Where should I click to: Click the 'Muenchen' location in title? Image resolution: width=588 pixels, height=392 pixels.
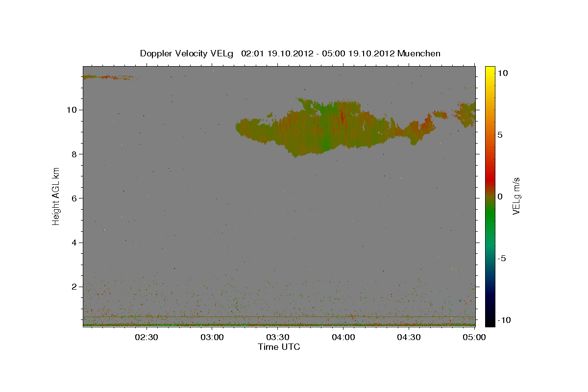[x=419, y=53]
